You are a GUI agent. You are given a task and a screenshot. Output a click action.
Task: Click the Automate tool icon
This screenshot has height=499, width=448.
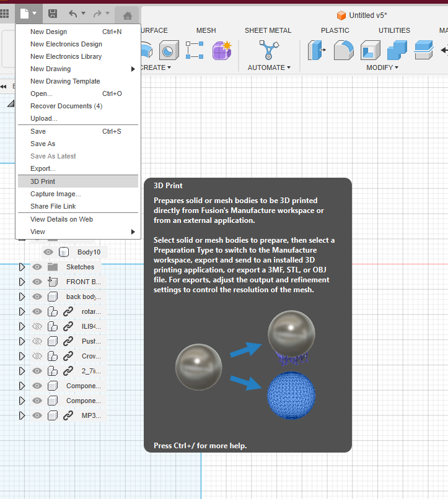coord(269,50)
